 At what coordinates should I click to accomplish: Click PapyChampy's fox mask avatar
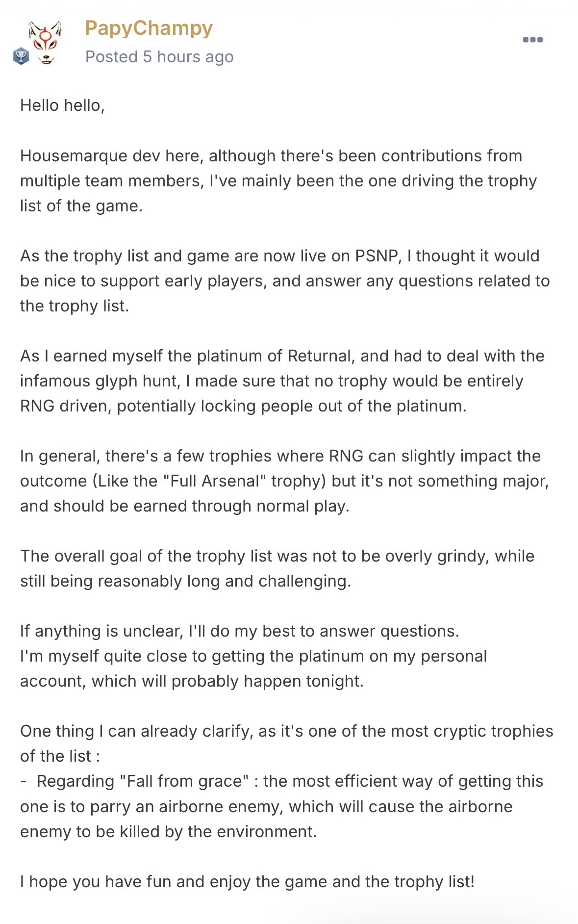click(x=45, y=43)
